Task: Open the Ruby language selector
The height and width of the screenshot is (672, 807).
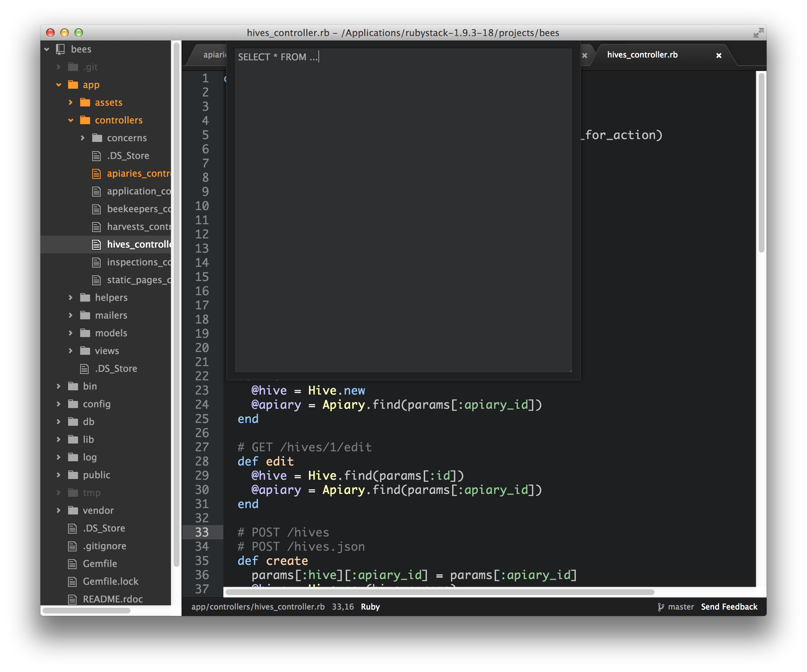Action: tap(370, 607)
